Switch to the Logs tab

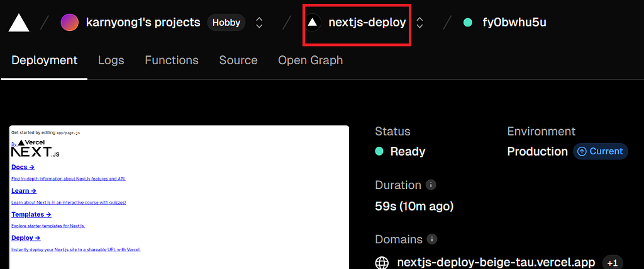(x=111, y=60)
